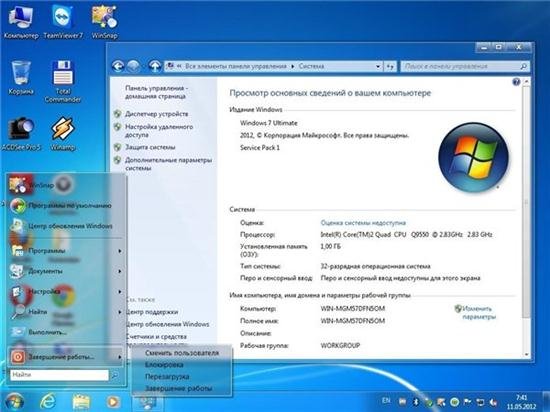Click the scrollbar down arrow in the System window

point(526,354)
